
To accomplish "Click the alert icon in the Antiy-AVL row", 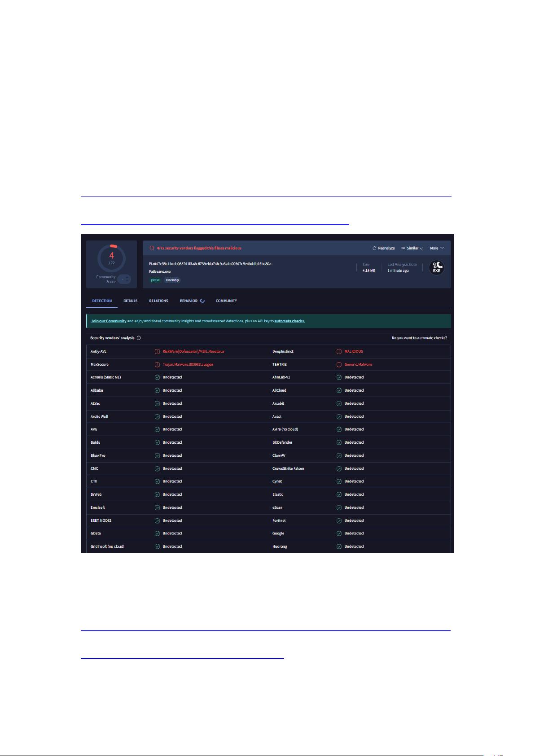I will [157, 351].
